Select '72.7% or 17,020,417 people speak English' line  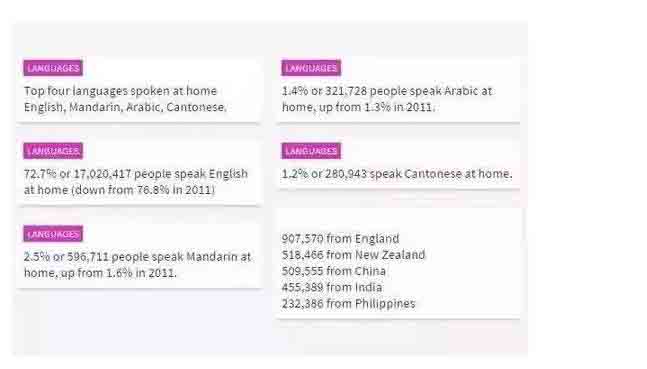pyautogui.click(x=136, y=174)
